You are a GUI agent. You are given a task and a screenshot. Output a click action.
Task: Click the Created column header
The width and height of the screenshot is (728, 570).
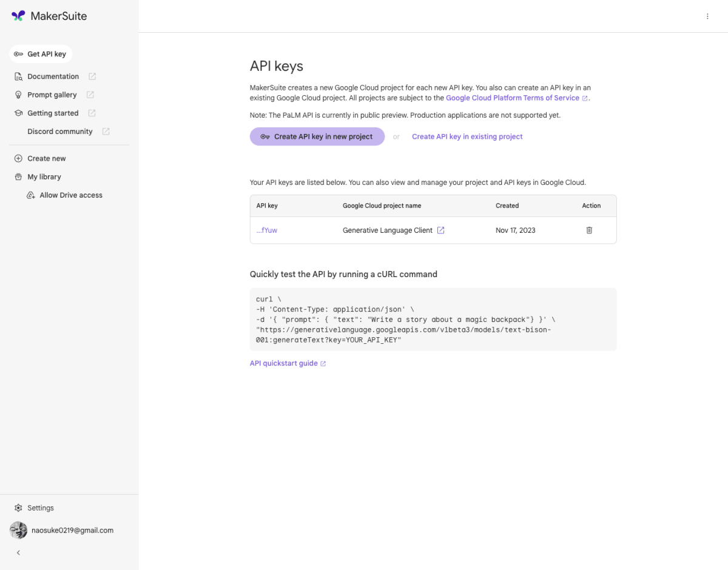[507, 206]
